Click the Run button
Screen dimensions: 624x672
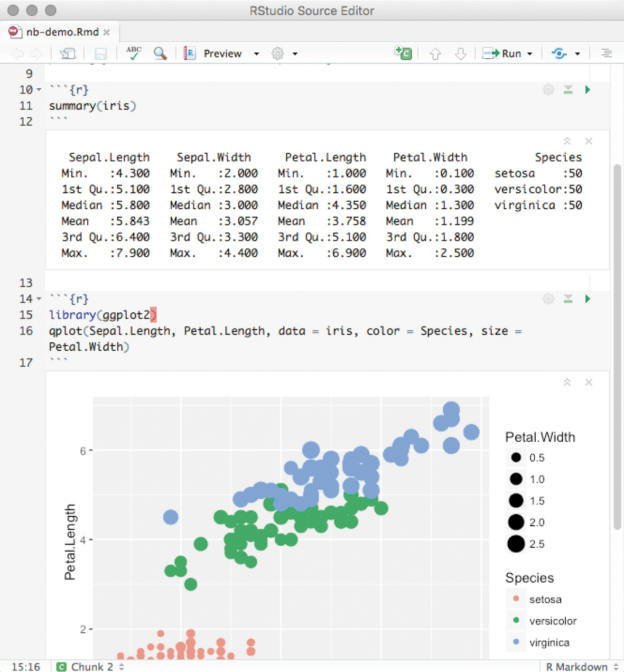(502, 53)
